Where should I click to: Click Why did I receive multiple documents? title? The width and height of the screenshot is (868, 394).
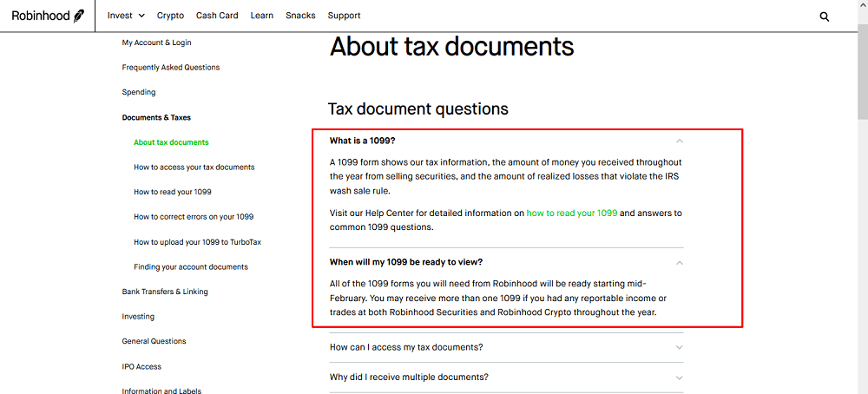(x=409, y=378)
